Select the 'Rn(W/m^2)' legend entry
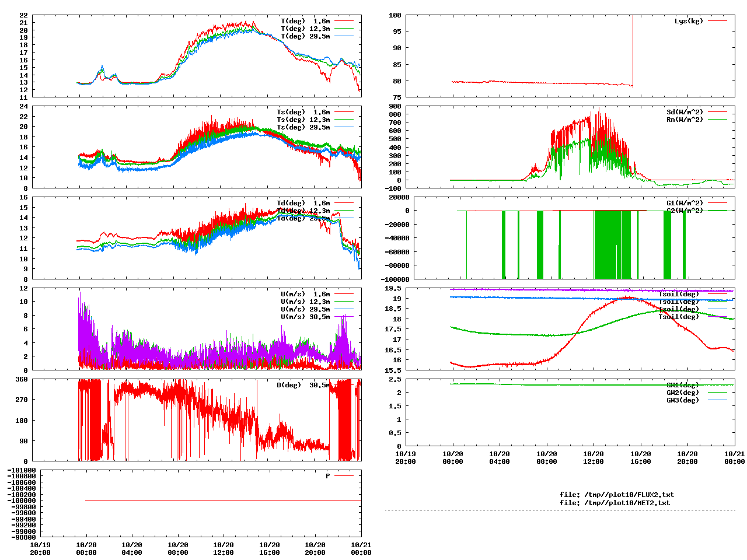747x560 pixels. tap(685, 120)
